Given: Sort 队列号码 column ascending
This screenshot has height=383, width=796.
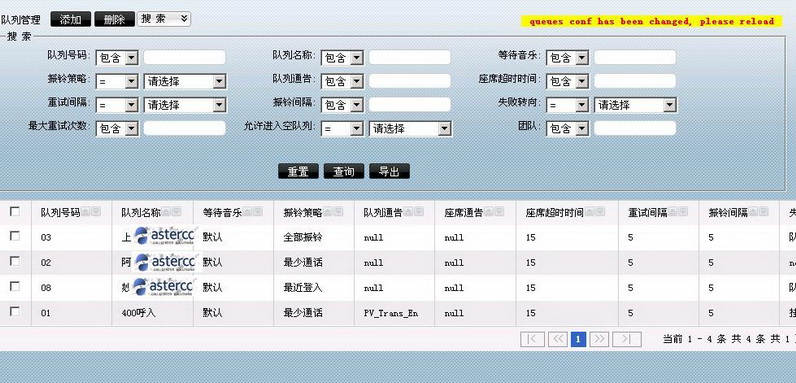Looking at the screenshot, I should pyautogui.click(x=86, y=211).
